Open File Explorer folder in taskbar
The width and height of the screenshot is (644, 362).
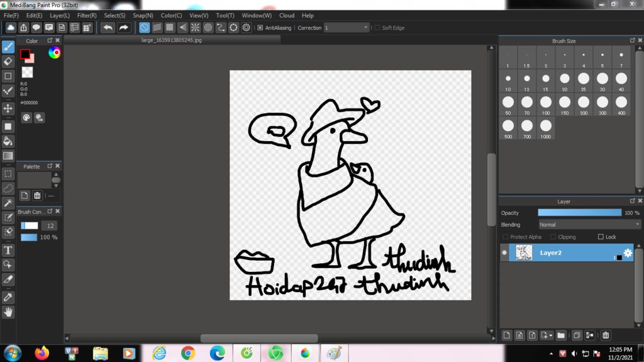pyautogui.click(x=100, y=353)
